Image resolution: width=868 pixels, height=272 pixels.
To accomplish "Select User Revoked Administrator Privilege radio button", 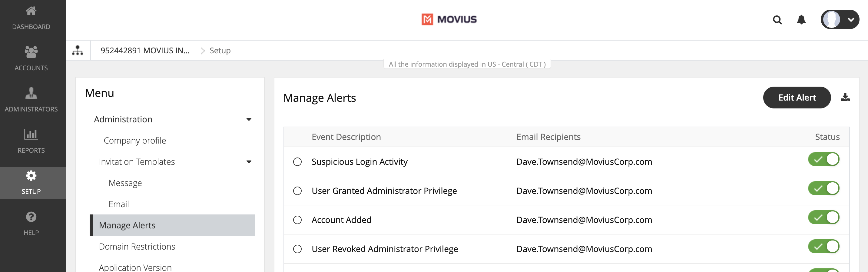I will tap(297, 249).
